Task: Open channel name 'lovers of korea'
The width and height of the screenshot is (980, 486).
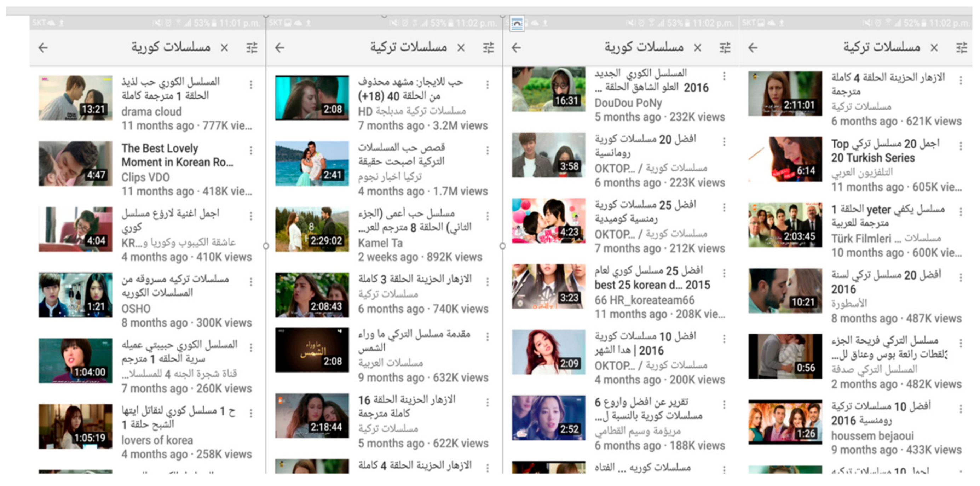Action: coord(157,440)
